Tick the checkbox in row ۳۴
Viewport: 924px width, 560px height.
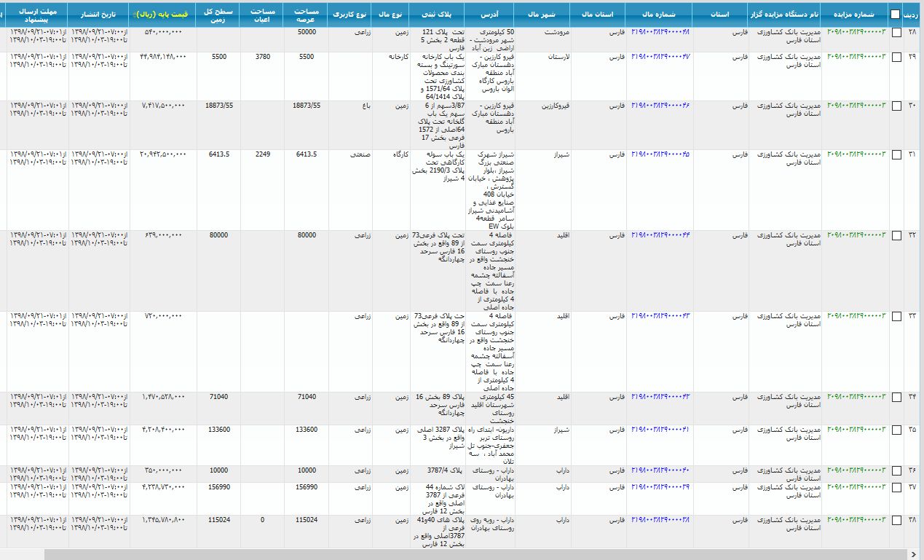tap(896, 397)
